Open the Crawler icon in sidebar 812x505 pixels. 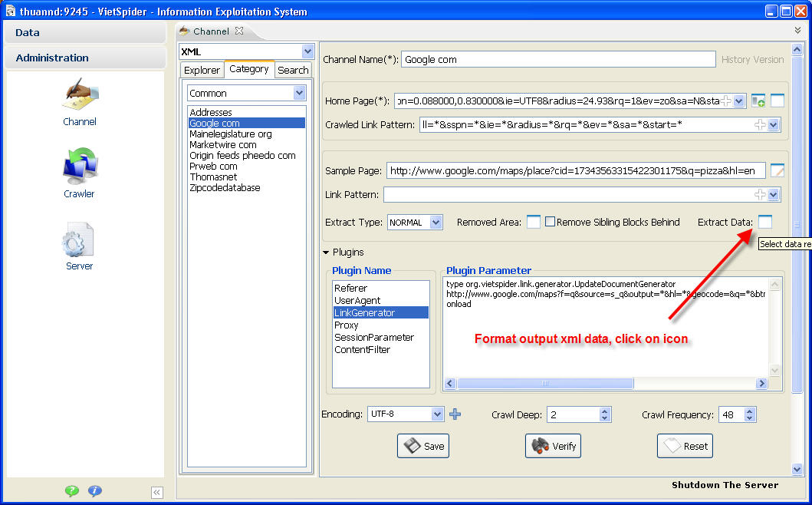point(80,167)
